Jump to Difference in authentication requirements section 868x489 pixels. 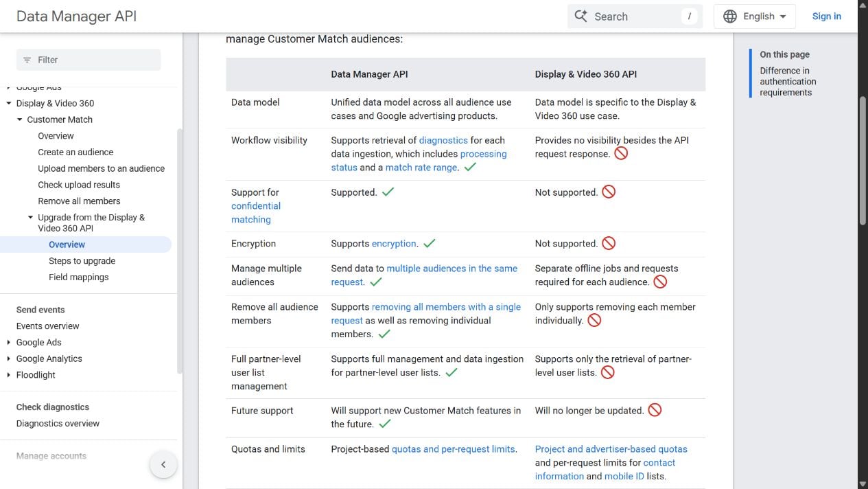[x=788, y=82]
